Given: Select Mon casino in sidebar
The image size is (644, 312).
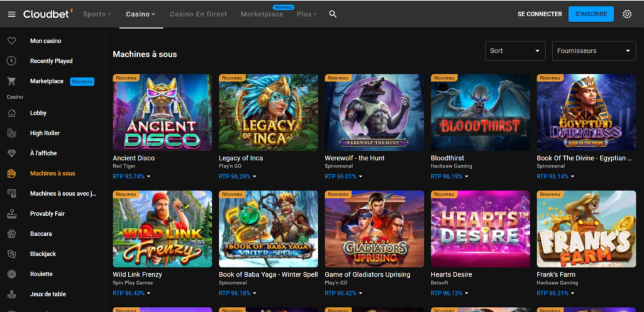Looking at the screenshot, I should pyautogui.click(x=45, y=41).
